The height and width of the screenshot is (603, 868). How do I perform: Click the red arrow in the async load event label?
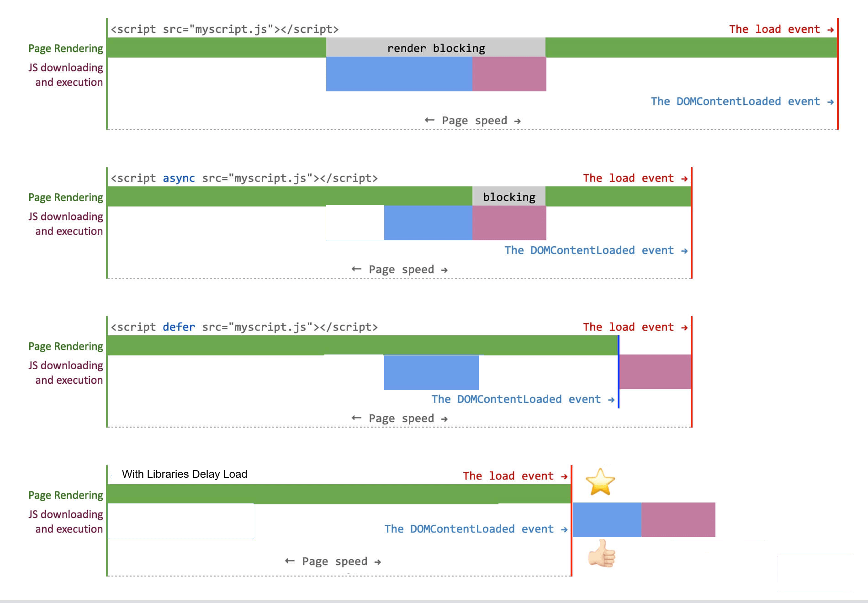(x=684, y=178)
